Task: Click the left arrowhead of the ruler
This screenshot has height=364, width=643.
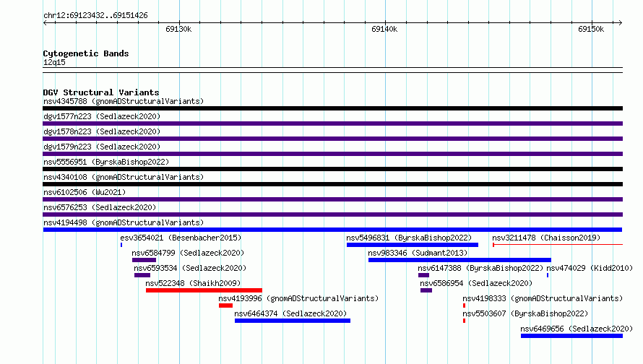Action: click(x=45, y=22)
